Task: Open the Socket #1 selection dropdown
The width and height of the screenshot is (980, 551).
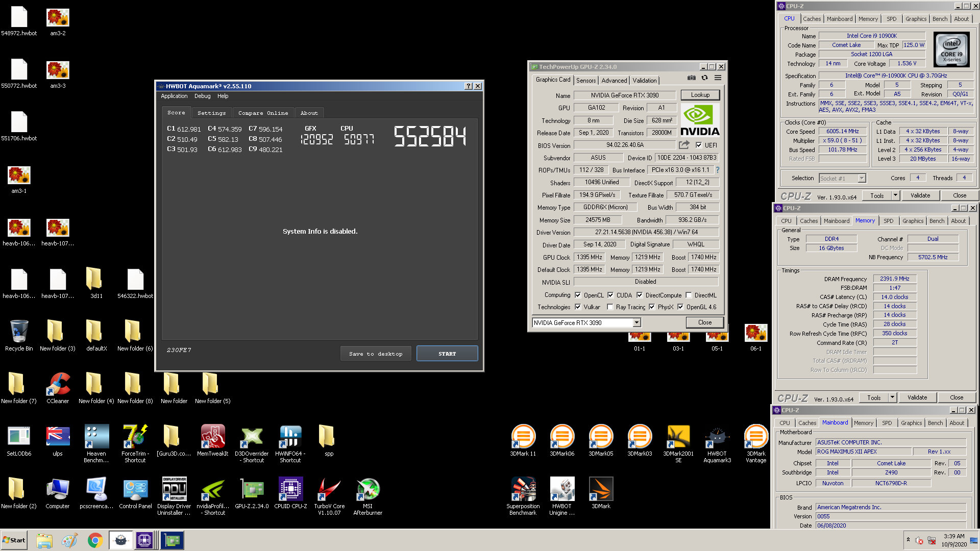Action: pos(862,178)
